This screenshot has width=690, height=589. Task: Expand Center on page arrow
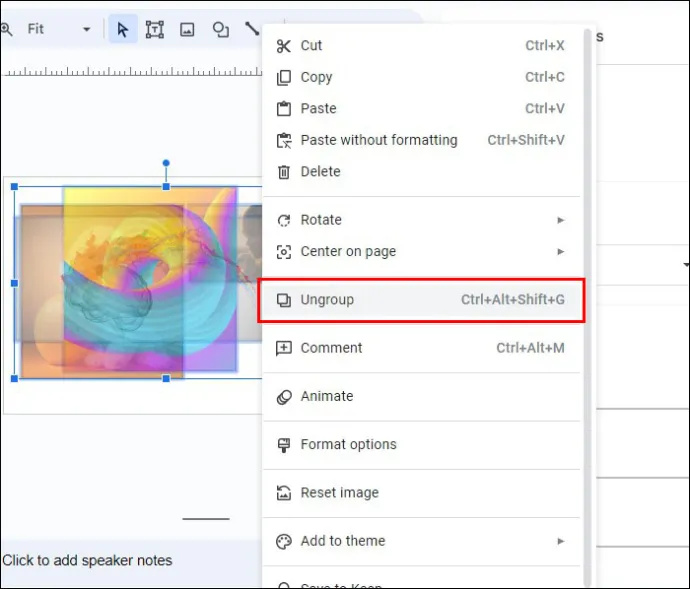pyautogui.click(x=560, y=251)
